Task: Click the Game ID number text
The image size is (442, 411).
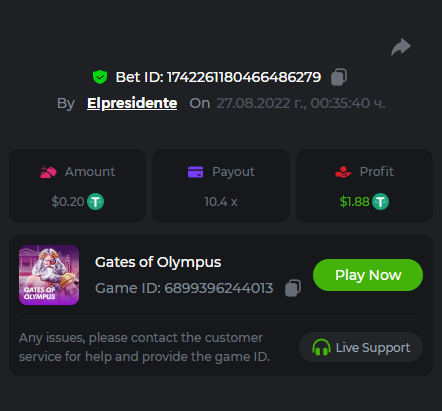Action: pos(219,288)
